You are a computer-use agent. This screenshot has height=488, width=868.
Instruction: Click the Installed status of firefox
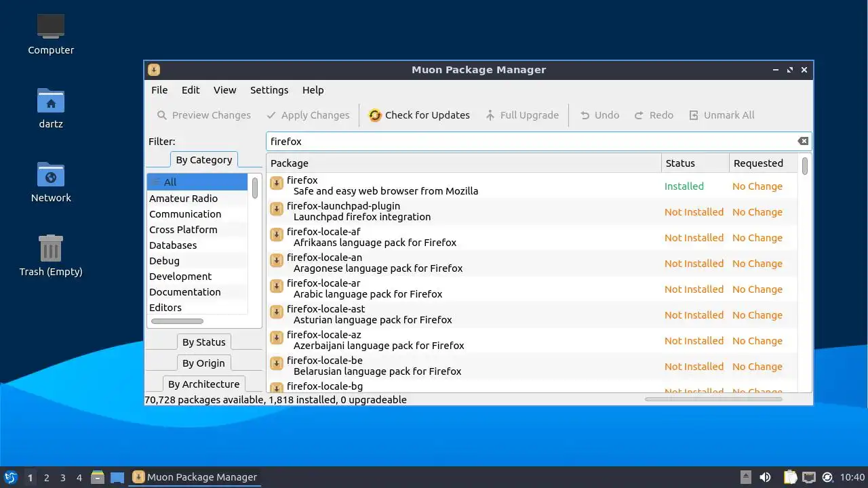684,186
